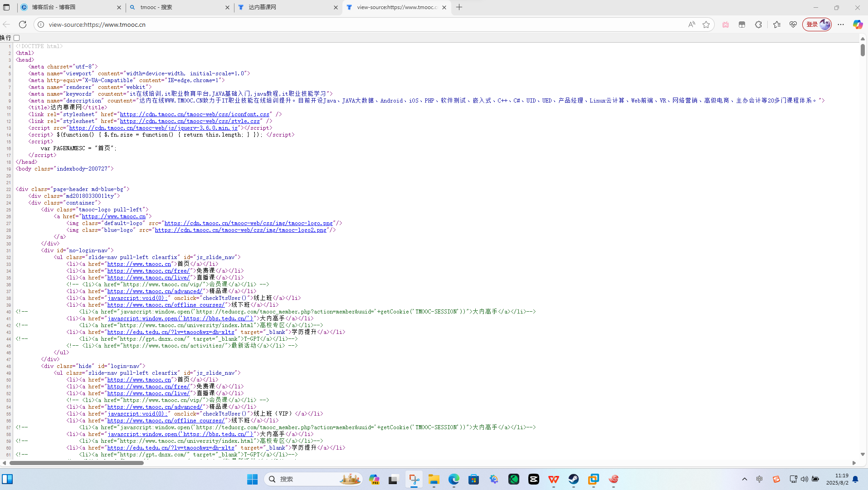
Task: Open the advanced/ link on line 37
Action: pyautogui.click(x=155, y=291)
